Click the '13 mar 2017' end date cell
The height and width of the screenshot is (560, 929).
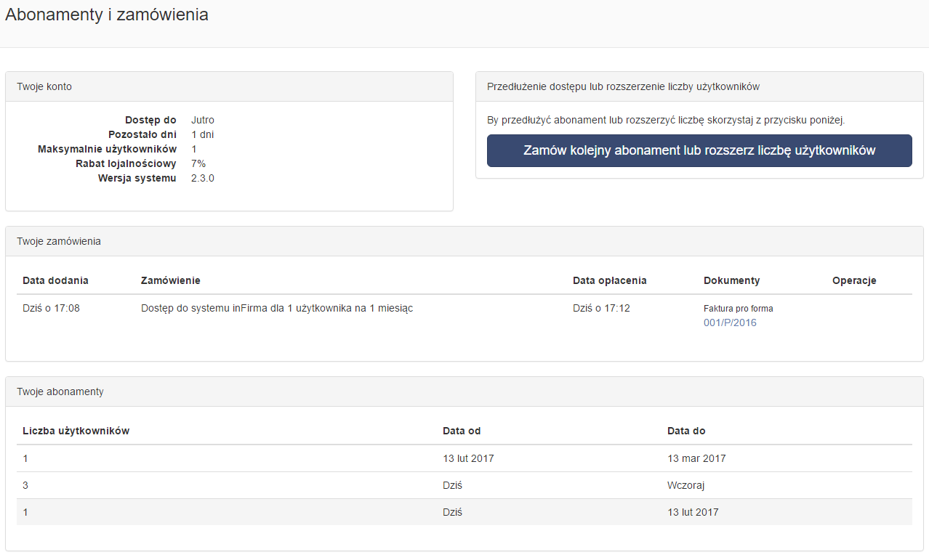[x=696, y=458]
